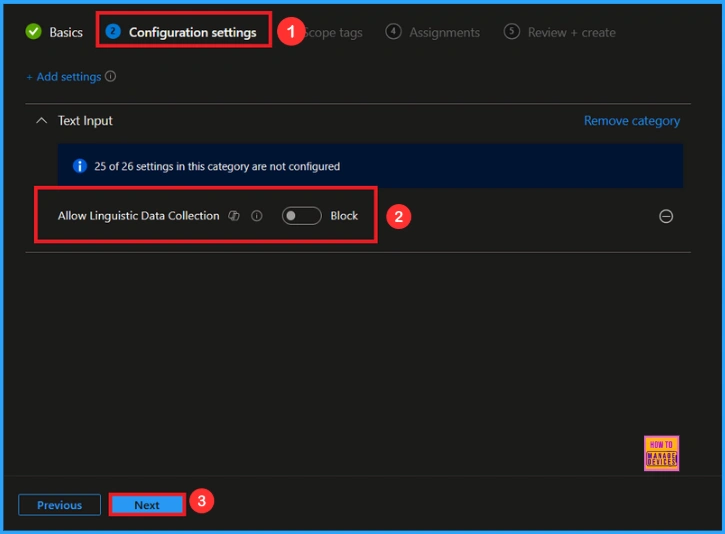Click the Block label next to the toggle
The height and width of the screenshot is (534, 725).
344,216
